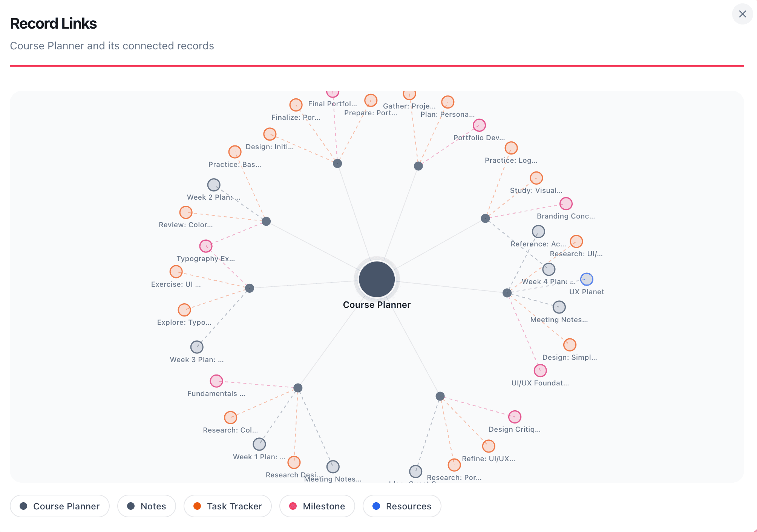Screen dimensions: 757x532
Task: Toggle the Notes legend filter
Action: click(147, 506)
